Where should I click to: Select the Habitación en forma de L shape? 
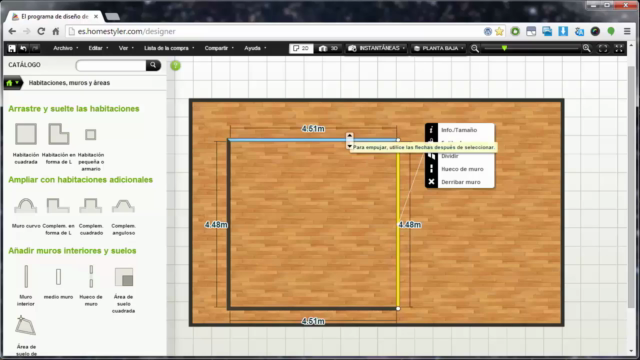(x=59, y=134)
